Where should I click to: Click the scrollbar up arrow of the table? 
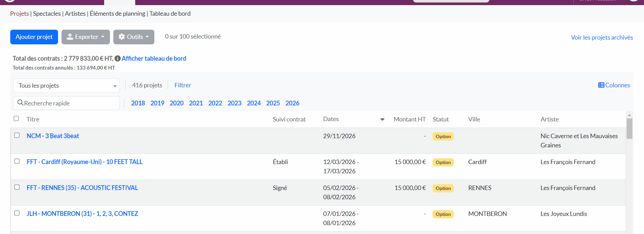pyautogui.click(x=629, y=115)
